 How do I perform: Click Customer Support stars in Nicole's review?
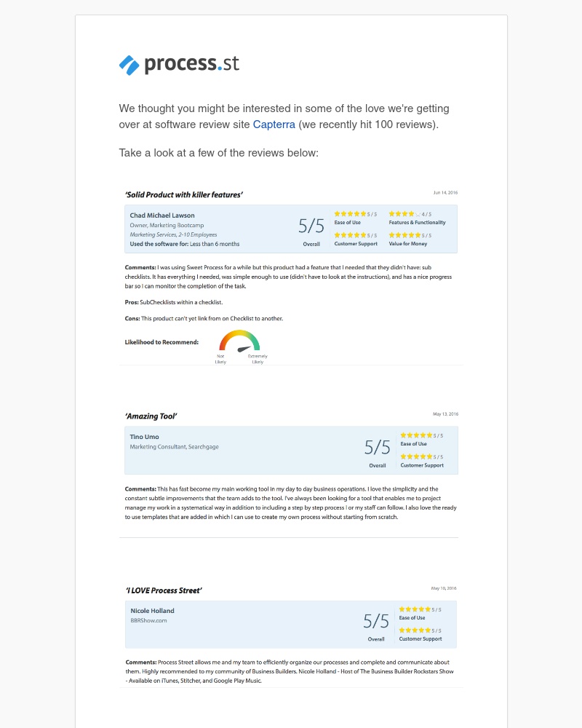pyautogui.click(x=415, y=630)
